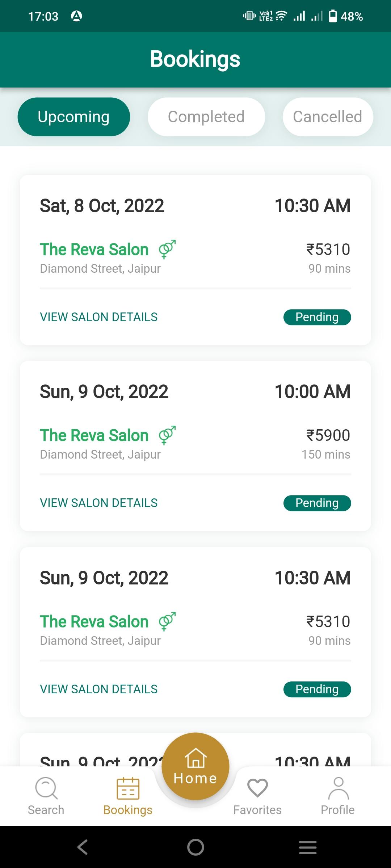Open Android recent apps menu

[x=308, y=847]
